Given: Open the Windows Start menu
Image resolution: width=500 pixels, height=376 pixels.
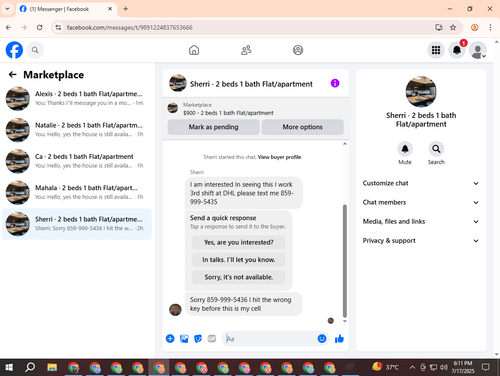Looking at the screenshot, I should click(x=9, y=367).
